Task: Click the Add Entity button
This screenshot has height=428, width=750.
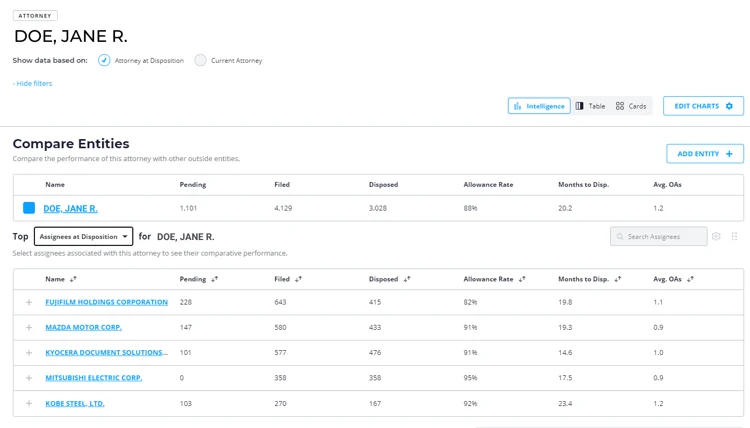Action: (x=705, y=154)
